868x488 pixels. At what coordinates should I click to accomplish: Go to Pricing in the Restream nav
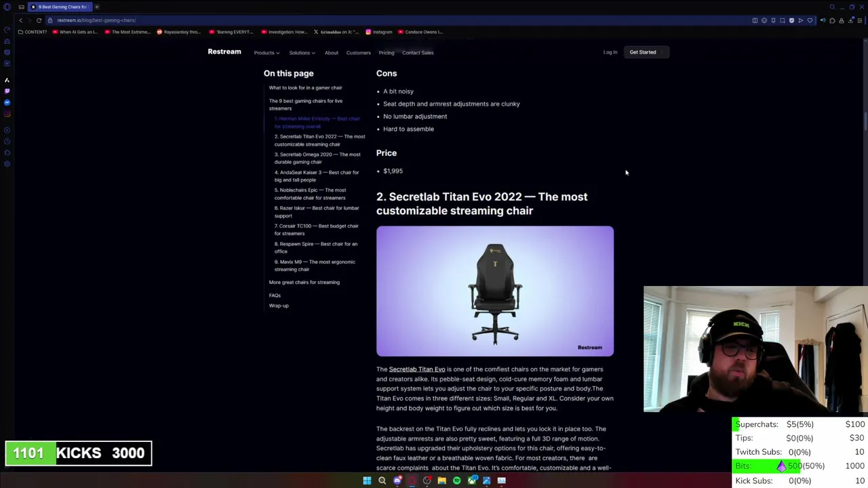[x=386, y=53]
